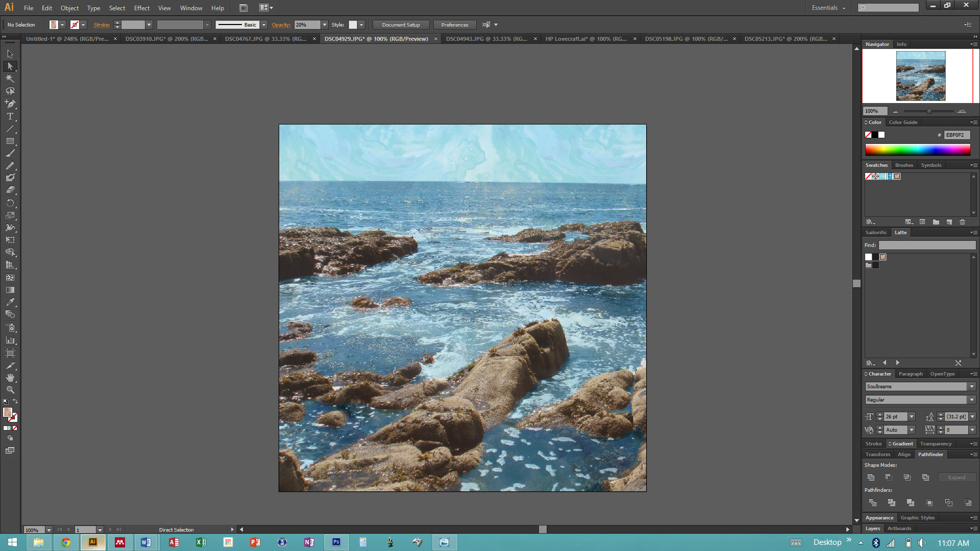Select the Rectangle tool
The image size is (980, 551).
coord(10,141)
